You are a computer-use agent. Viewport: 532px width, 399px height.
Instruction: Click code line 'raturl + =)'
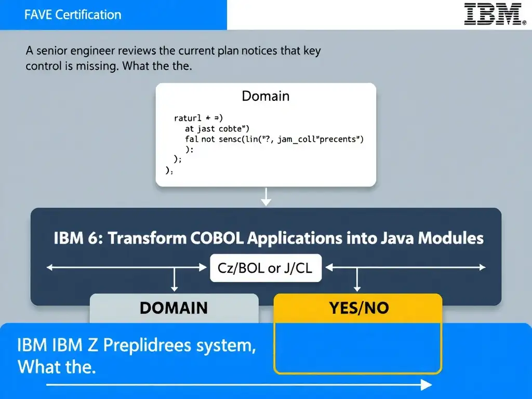pos(198,118)
